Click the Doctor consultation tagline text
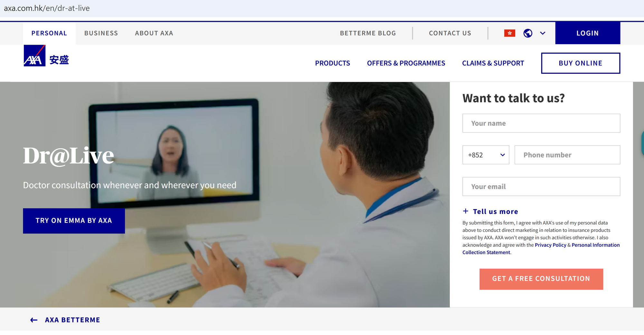Viewport: 644px width, 335px height. coord(129,185)
